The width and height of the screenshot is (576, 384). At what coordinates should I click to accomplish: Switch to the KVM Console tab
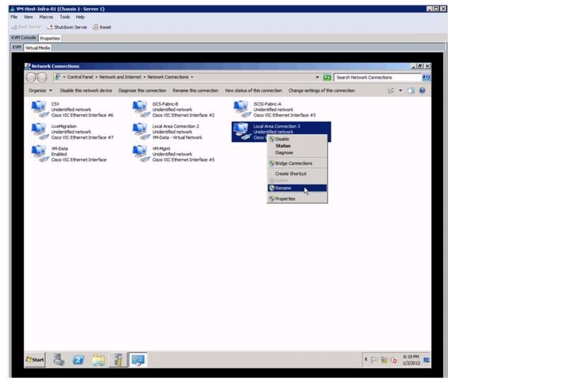(24, 37)
